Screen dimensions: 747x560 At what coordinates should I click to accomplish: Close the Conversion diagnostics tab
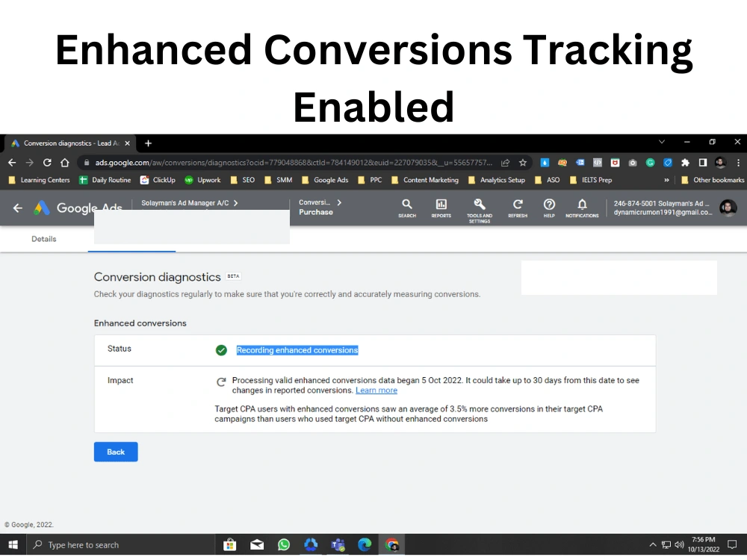(x=127, y=143)
